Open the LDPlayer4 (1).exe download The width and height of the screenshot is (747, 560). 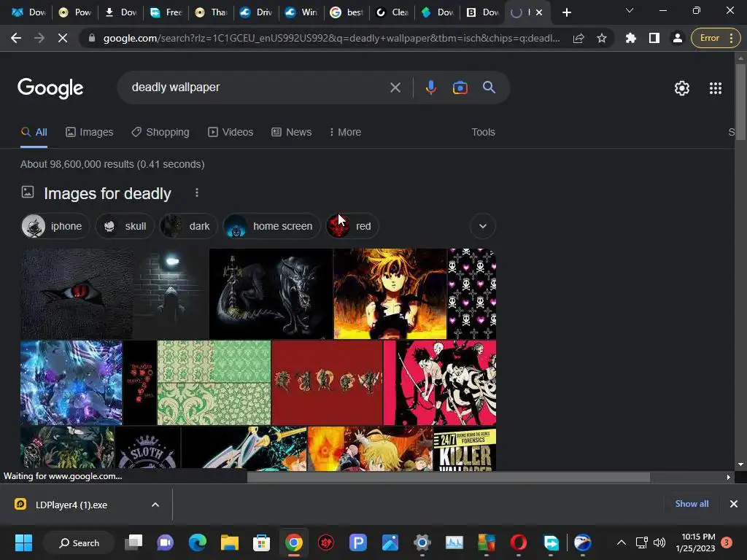(71, 505)
